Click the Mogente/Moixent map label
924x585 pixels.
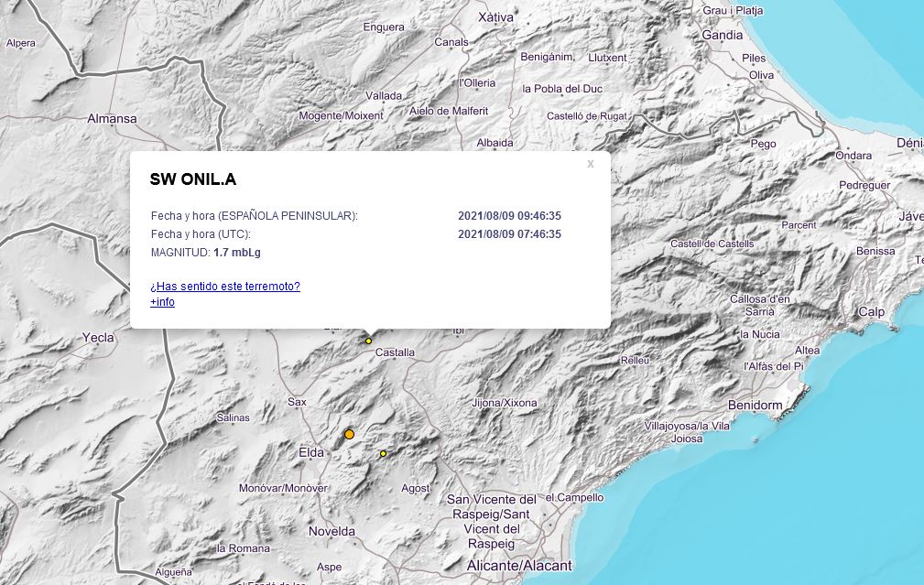pos(341,115)
